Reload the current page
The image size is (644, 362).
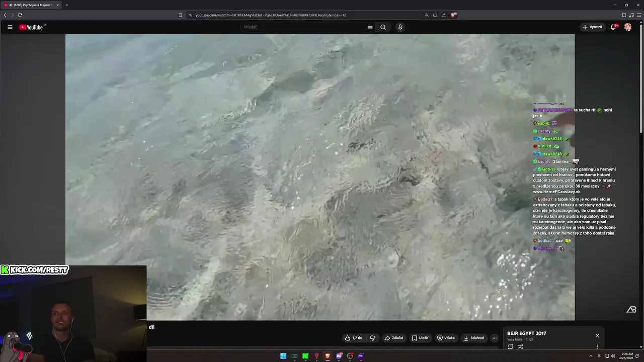tap(20, 15)
